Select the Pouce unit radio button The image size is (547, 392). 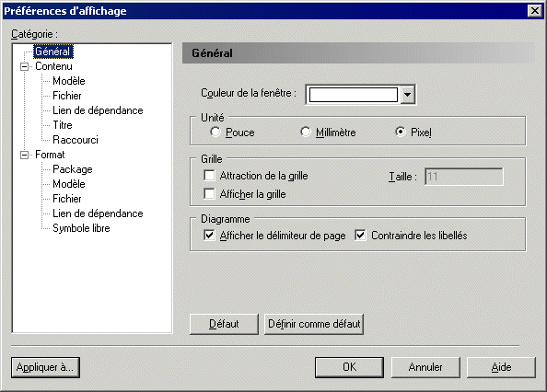pyautogui.click(x=215, y=133)
